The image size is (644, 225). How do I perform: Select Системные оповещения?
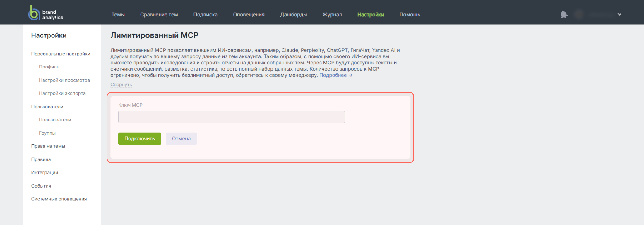coord(59,199)
